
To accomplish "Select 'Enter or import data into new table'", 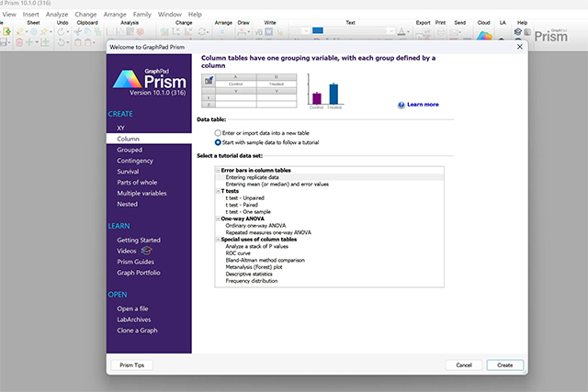I will [218, 133].
